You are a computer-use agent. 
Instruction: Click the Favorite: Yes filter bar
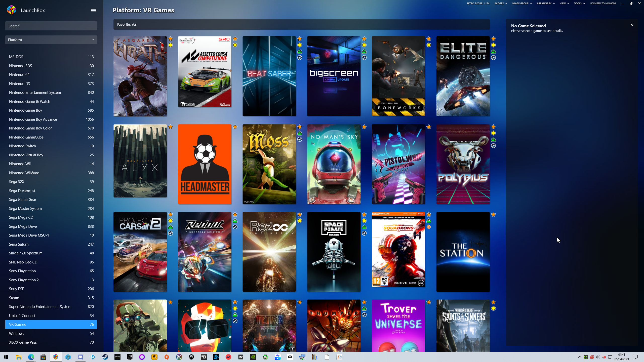[x=301, y=24]
